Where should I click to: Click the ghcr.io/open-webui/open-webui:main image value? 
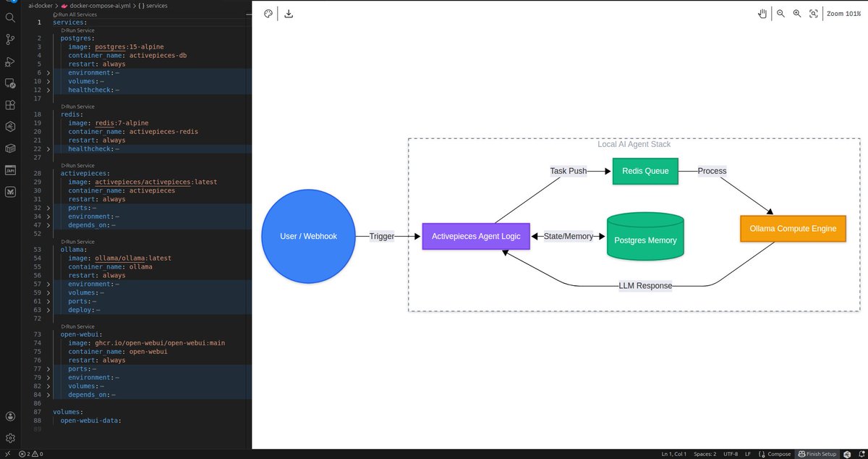coord(161,343)
